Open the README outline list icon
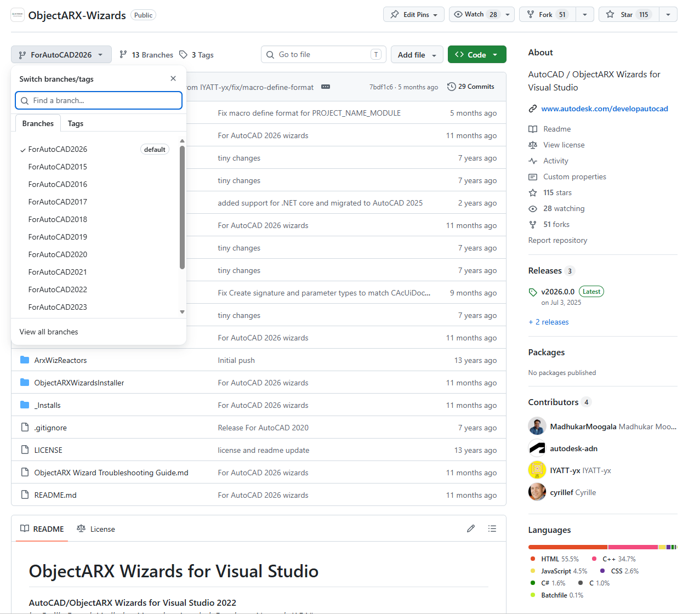The height and width of the screenshot is (614, 700). [x=492, y=528]
